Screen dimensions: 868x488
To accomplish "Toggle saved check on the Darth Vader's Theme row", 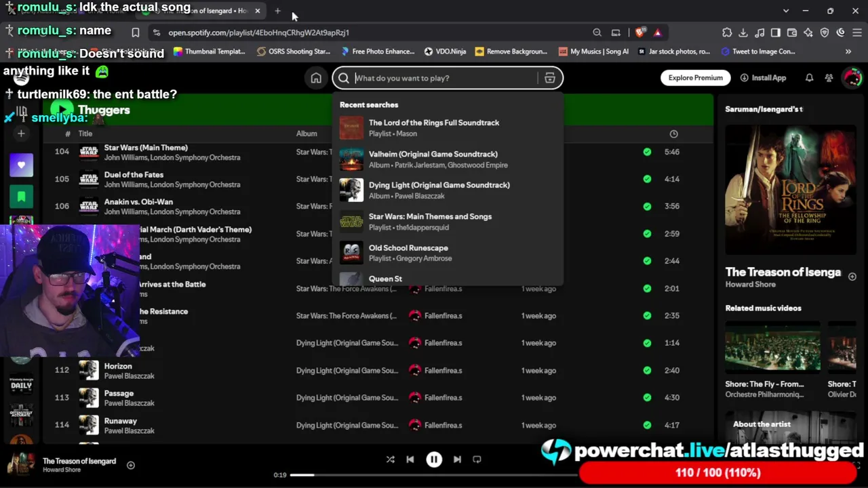I will (647, 234).
